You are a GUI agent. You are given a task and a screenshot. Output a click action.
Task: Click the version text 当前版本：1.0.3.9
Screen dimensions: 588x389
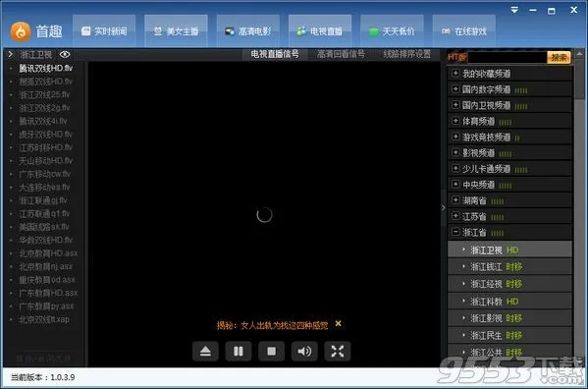[43, 377]
